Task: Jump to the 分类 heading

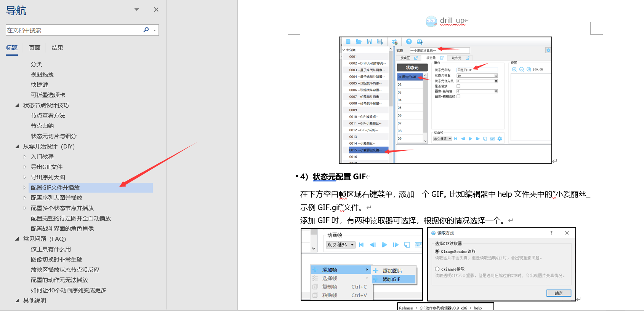Action: [x=37, y=64]
